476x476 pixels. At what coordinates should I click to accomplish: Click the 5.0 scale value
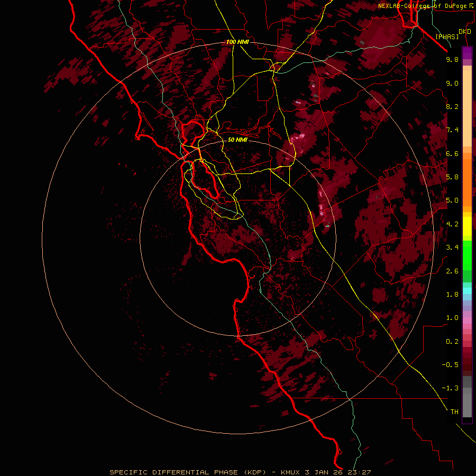452,200
